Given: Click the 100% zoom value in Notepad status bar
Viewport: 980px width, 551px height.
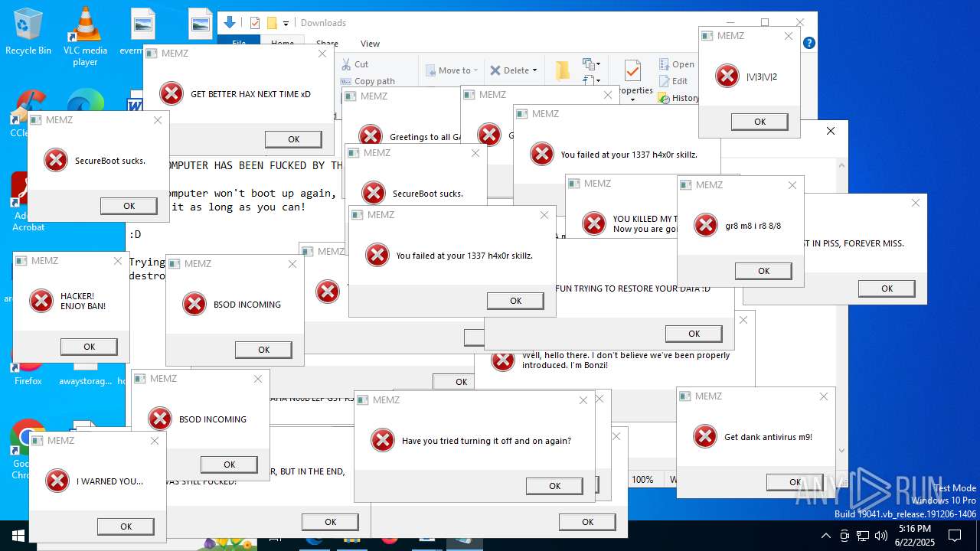Looking at the screenshot, I should point(642,480).
